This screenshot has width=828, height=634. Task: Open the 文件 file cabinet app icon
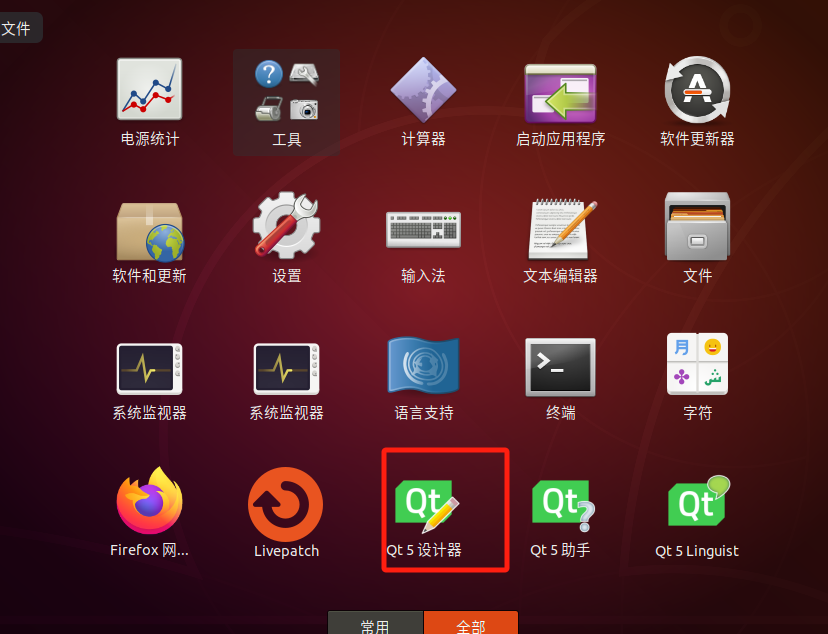(x=697, y=226)
